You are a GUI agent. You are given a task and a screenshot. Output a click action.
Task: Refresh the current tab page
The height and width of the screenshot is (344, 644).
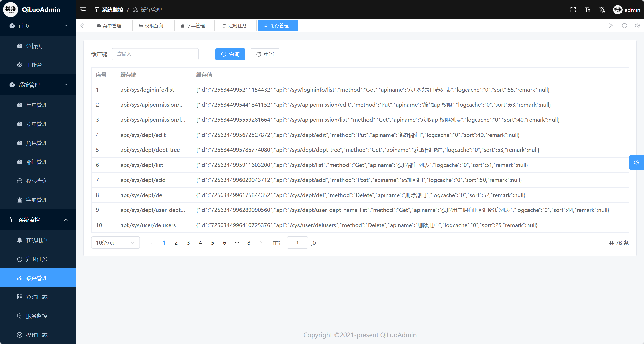(x=624, y=26)
